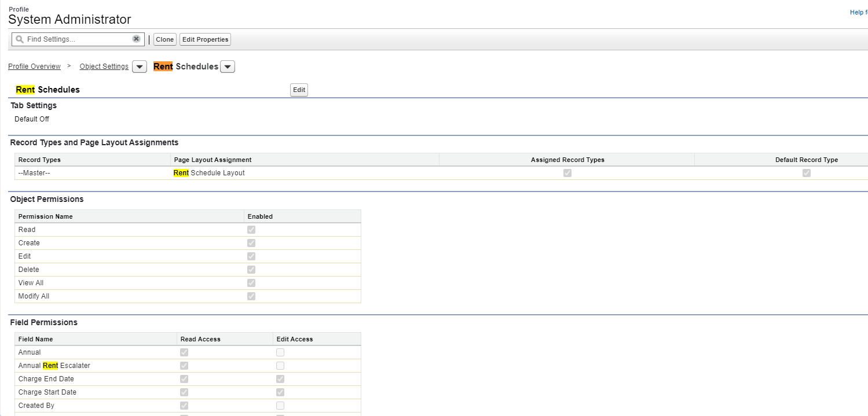The image size is (868, 416).
Task: Toggle Edit Access for Annual field
Action: point(280,352)
